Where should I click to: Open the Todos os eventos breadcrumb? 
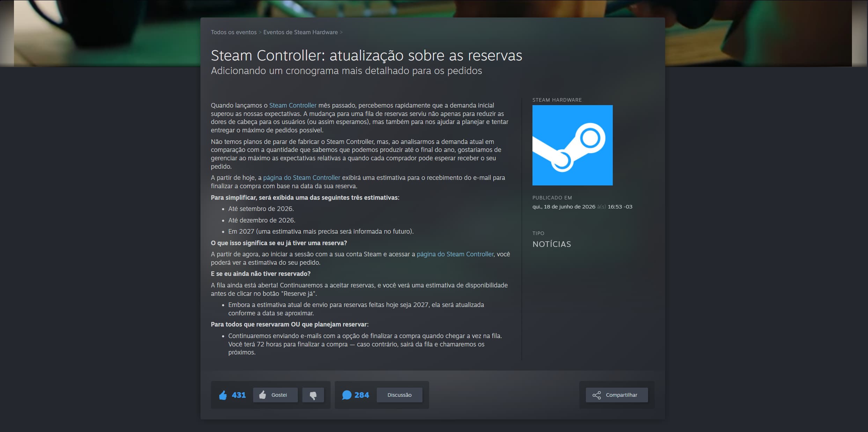(234, 32)
